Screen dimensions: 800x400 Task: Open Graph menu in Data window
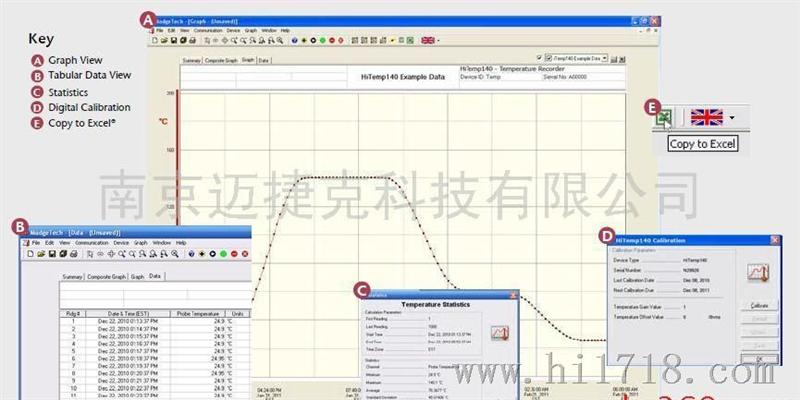pyautogui.click(x=141, y=243)
